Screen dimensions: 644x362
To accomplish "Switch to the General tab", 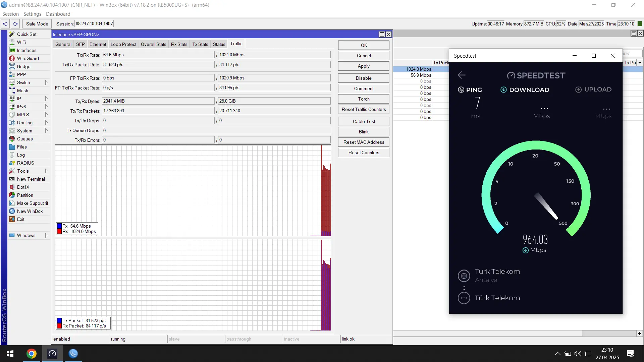I will [63, 44].
